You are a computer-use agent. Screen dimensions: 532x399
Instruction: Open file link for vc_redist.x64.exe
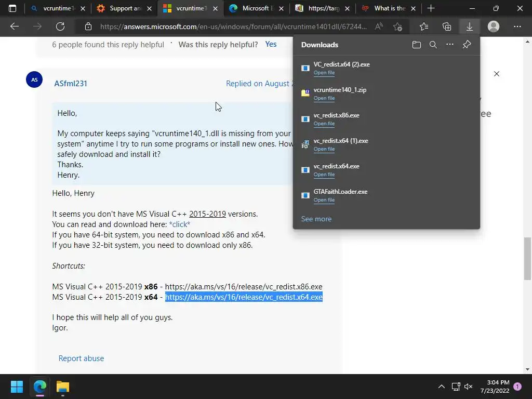(x=324, y=175)
